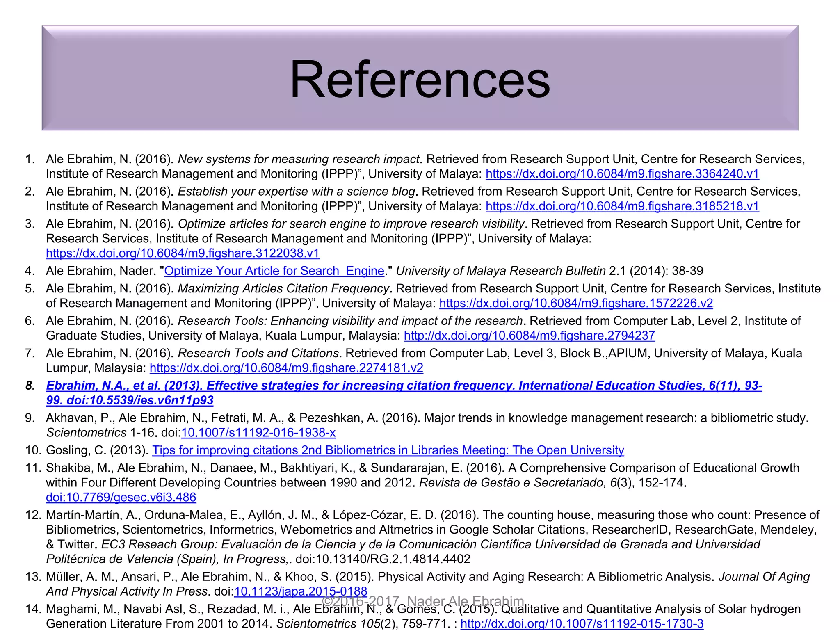
Task: Click 'EC3 Reseach Group' italic text
Action: (x=158, y=544)
